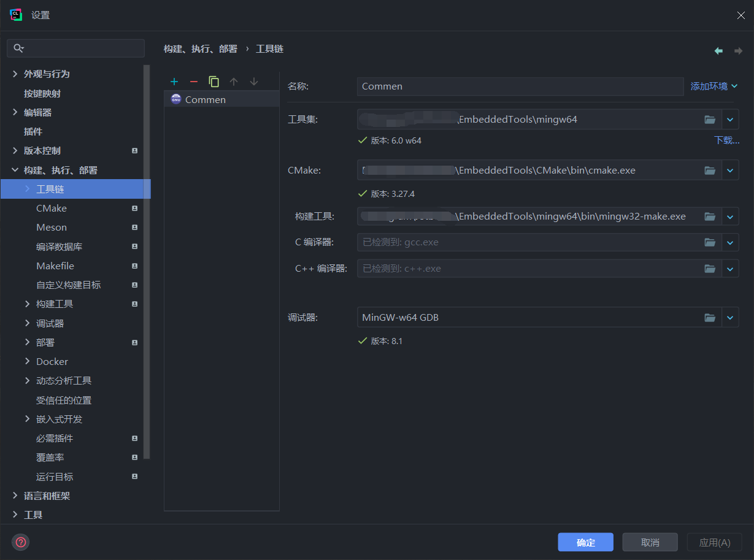Remove selected toolchain using the minus icon

(193, 81)
